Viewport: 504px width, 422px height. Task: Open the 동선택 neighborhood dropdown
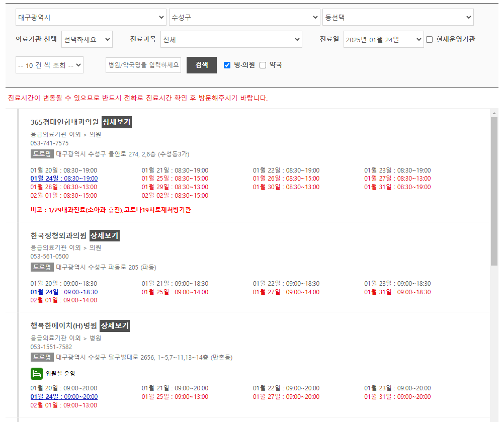tap(398, 17)
